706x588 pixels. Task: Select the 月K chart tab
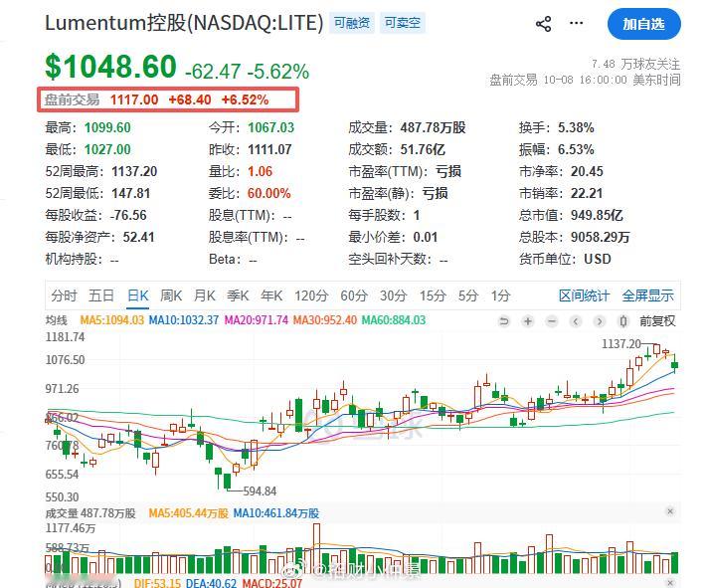click(205, 295)
